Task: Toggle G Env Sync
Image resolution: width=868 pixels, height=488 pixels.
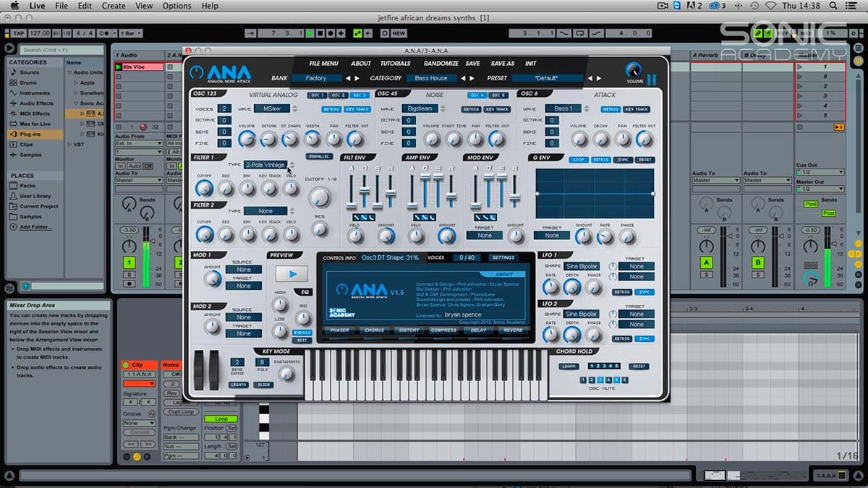Action: point(624,160)
